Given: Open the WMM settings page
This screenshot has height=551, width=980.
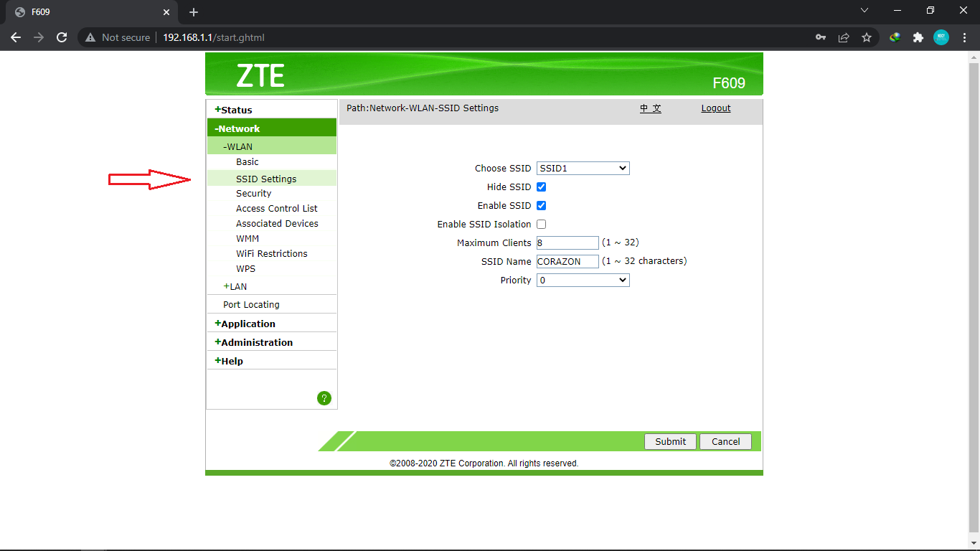Looking at the screenshot, I should 248,239.
